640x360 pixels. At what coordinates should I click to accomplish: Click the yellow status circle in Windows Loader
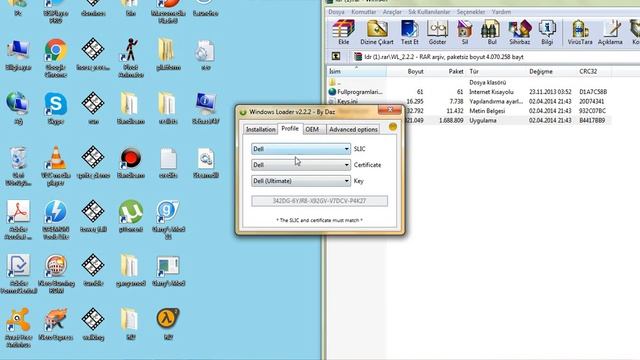393,127
